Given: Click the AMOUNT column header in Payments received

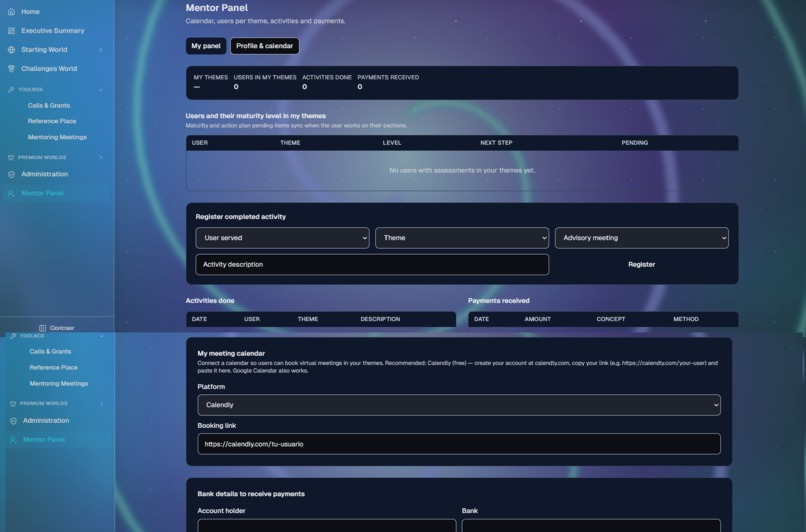Looking at the screenshot, I should pos(538,319).
